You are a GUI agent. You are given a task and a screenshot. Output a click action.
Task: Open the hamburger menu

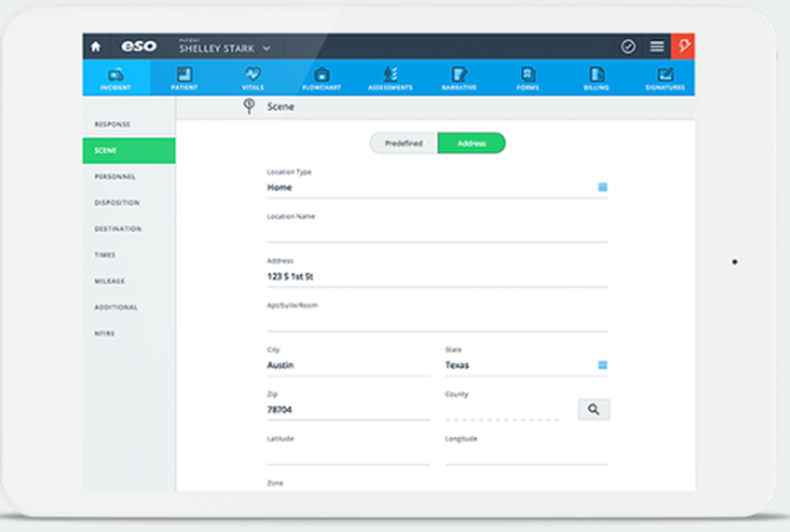click(x=656, y=47)
